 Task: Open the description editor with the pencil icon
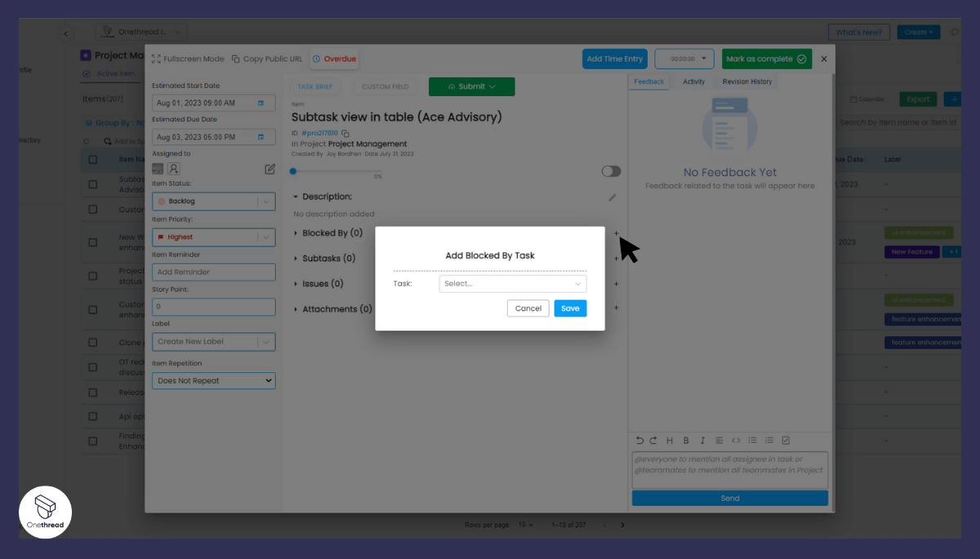pyautogui.click(x=612, y=197)
